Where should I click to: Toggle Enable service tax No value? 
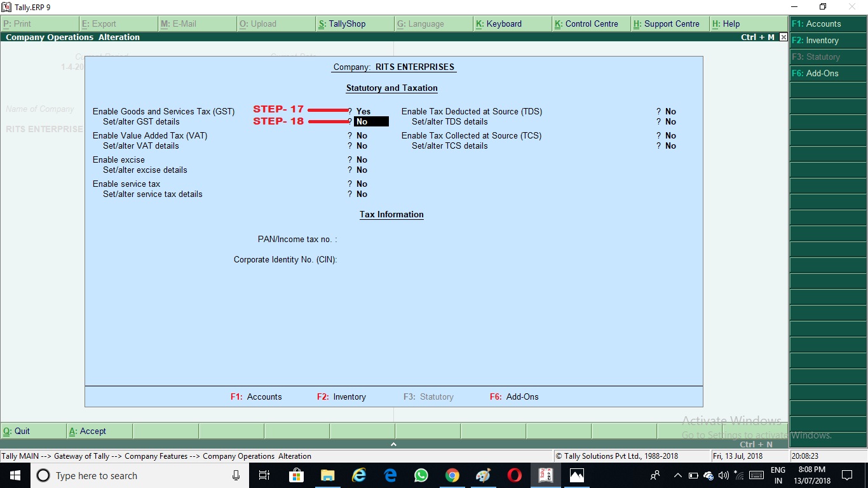point(362,184)
